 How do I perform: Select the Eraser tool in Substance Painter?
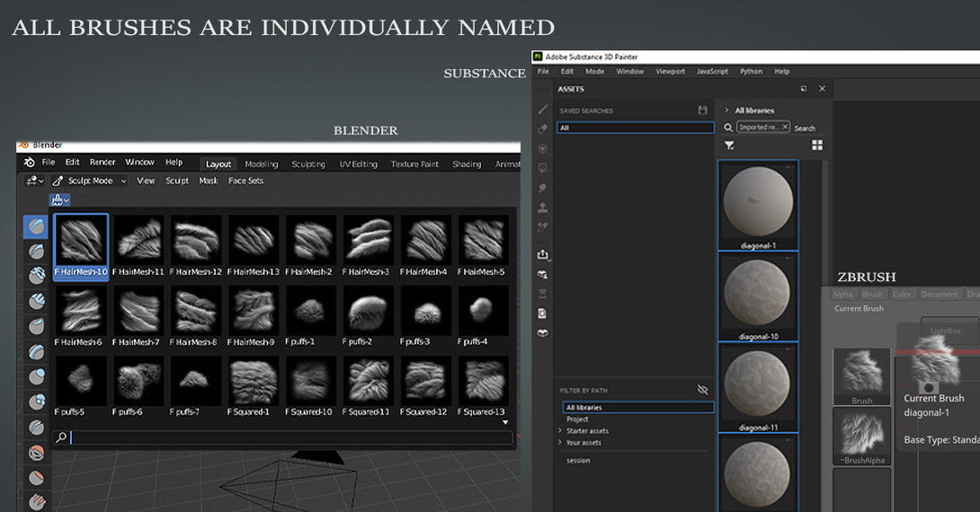pos(542,129)
